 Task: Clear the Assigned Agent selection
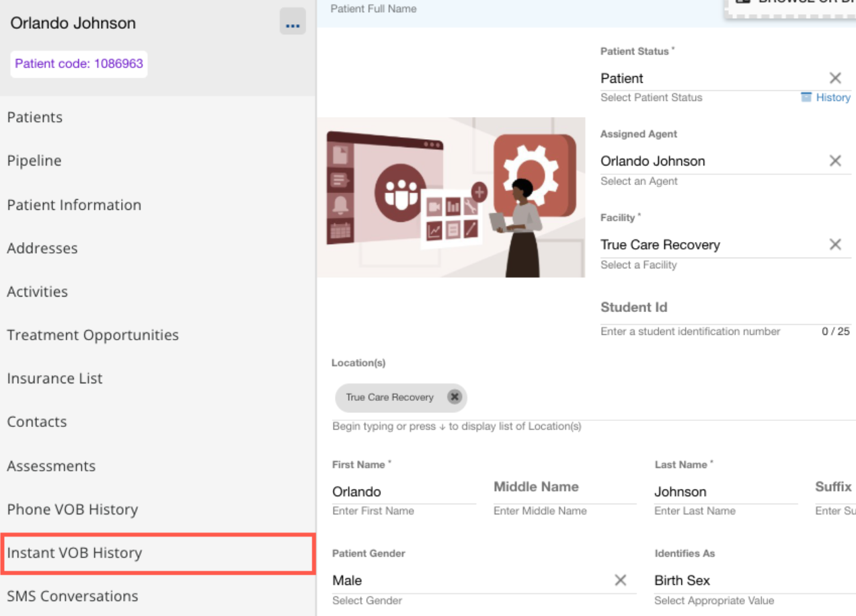pyautogui.click(x=834, y=161)
